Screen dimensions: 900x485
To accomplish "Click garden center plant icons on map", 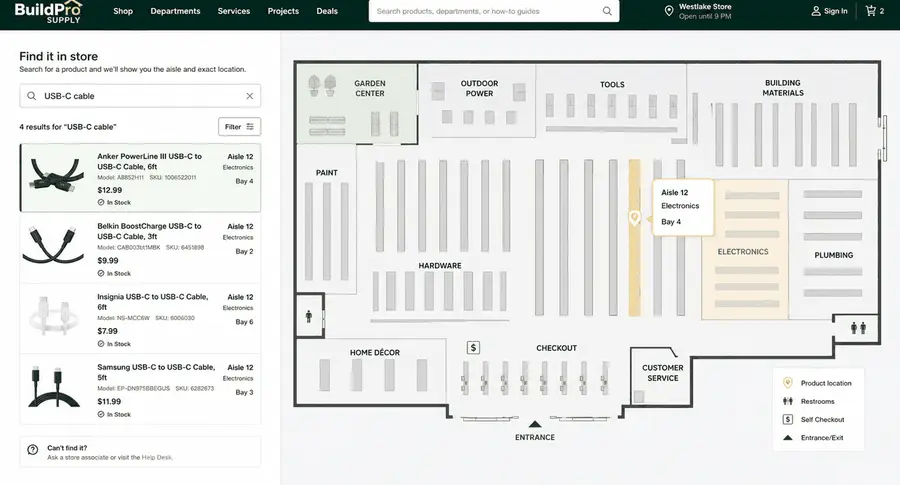I will pyautogui.click(x=322, y=85).
